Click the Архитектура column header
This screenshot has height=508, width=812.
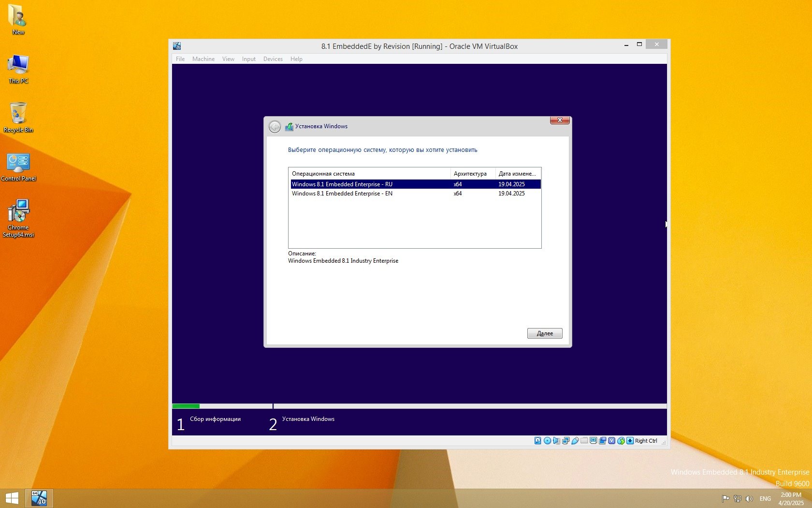point(470,174)
